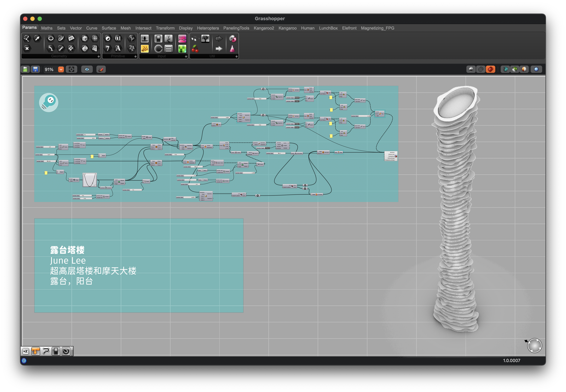Click the Panel component in Input
Viewport: 566px width, 392px height.
(145, 49)
